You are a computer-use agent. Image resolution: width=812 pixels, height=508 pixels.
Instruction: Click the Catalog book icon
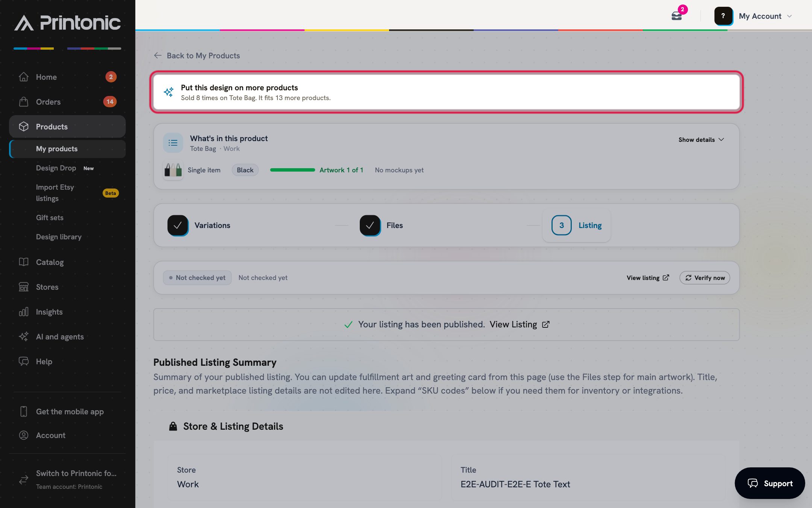24,262
